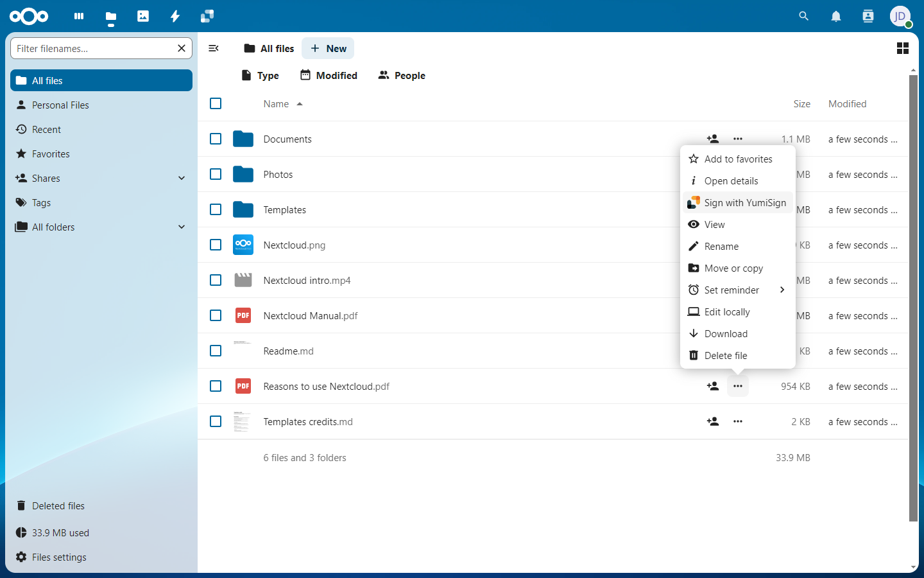Open Files settings in sidebar

click(x=101, y=557)
